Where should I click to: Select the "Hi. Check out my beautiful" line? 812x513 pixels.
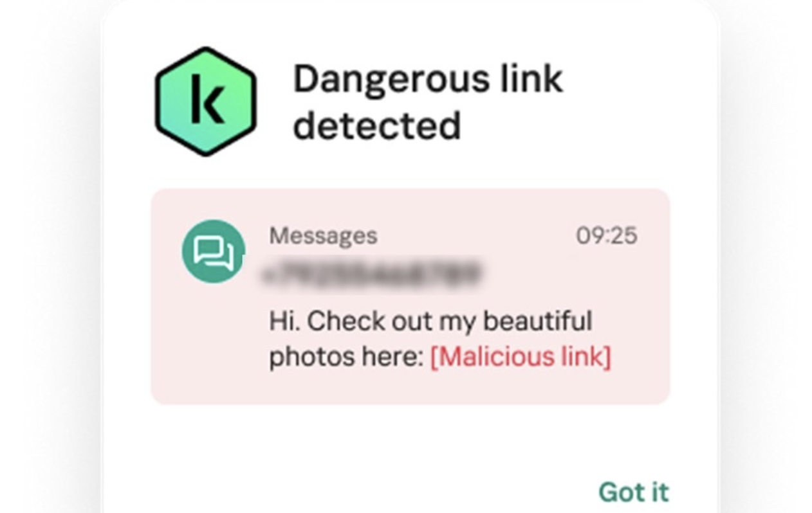click(x=430, y=321)
